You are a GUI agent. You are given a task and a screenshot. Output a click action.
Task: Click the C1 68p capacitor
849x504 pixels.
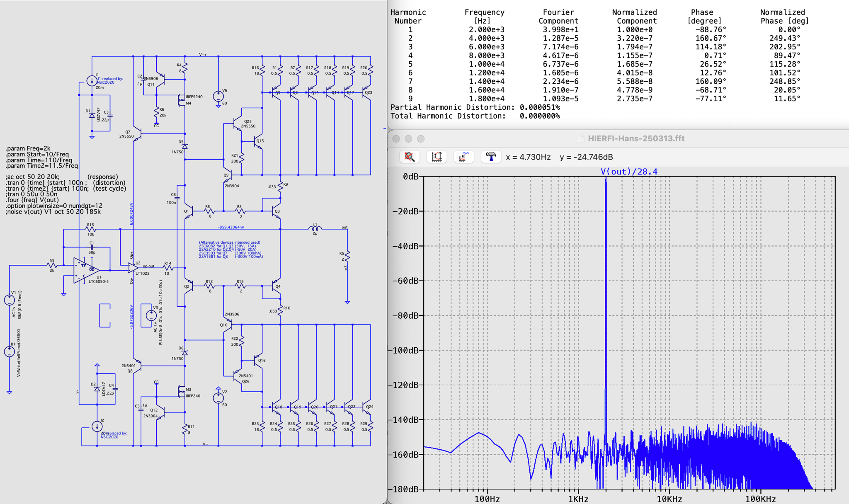(92, 247)
